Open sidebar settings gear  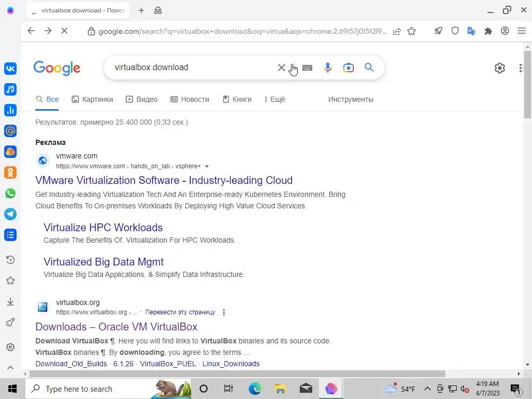click(x=10, y=347)
